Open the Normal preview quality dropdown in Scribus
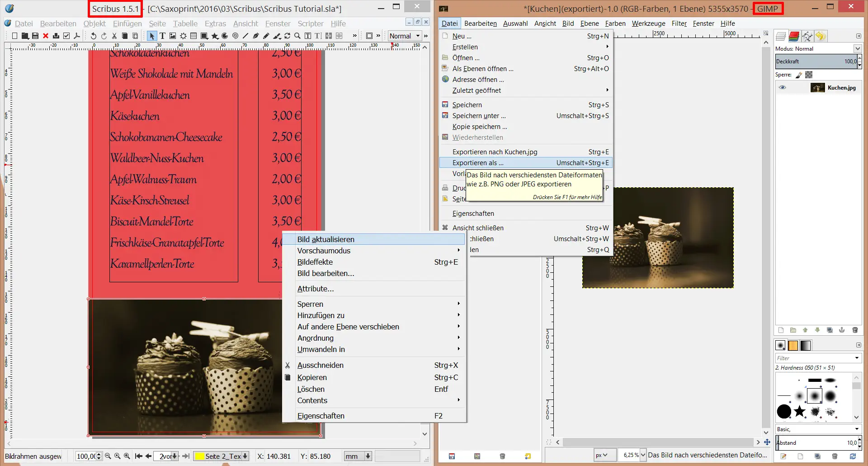This screenshot has height=466, width=868. [404, 36]
